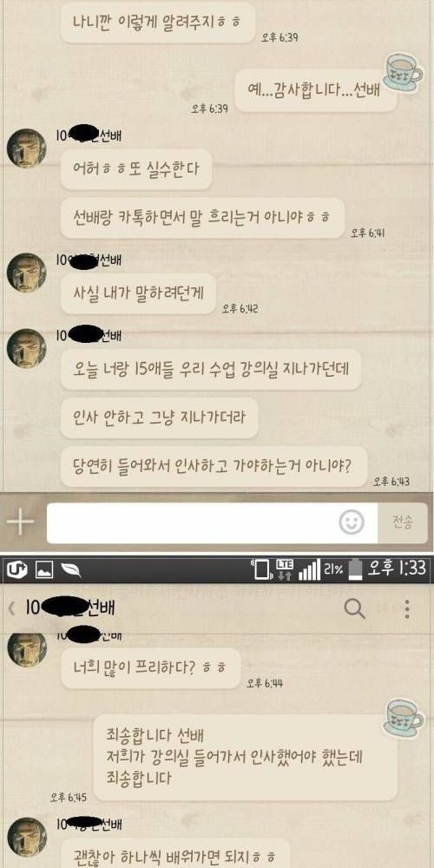Tap chat title in header bar
This screenshot has width=434, height=868.
70,609
